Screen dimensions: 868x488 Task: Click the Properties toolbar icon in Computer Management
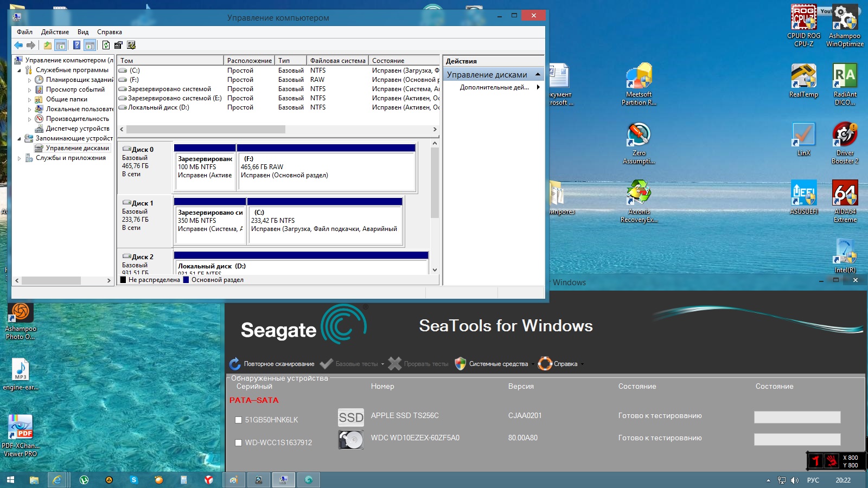tap(118, 46)
